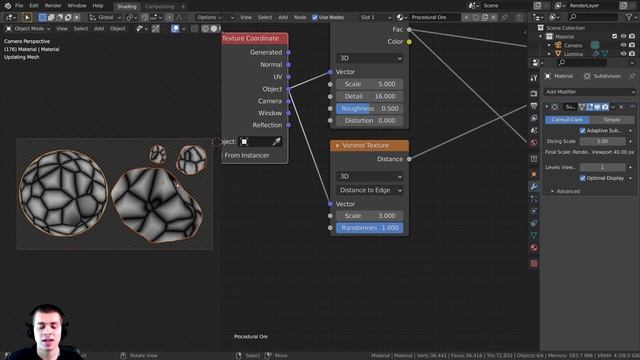
Task: Open the Render menu
Action: coord(53,6)
